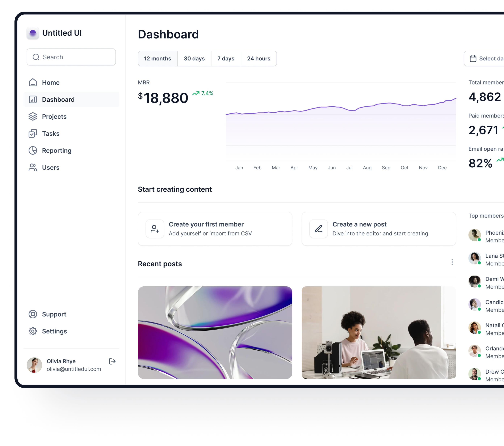The width and height of the screenshot is (504, 446).
Task: Click the Settings gear icon
Action: [x=33, y=331]
